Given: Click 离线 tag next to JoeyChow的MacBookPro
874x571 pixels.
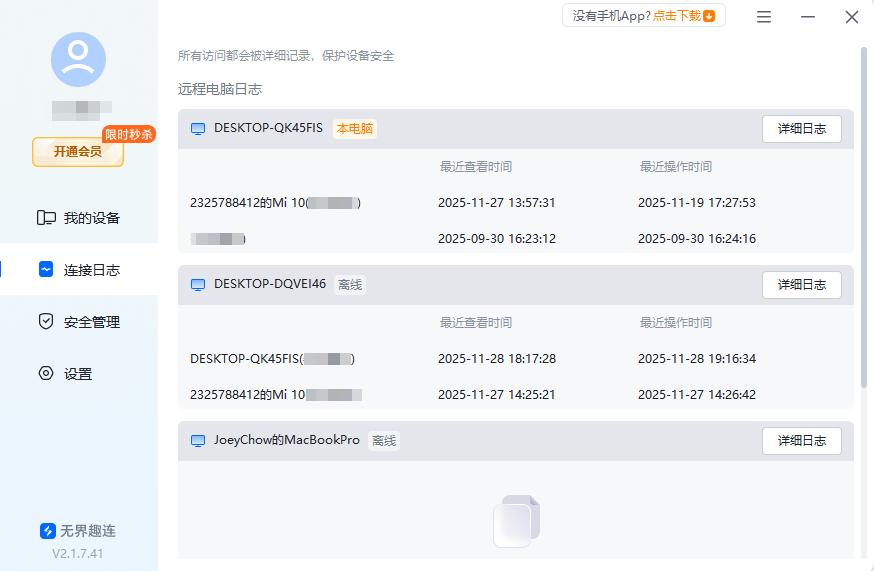Looking at the screenshot, I should point(384,441).
